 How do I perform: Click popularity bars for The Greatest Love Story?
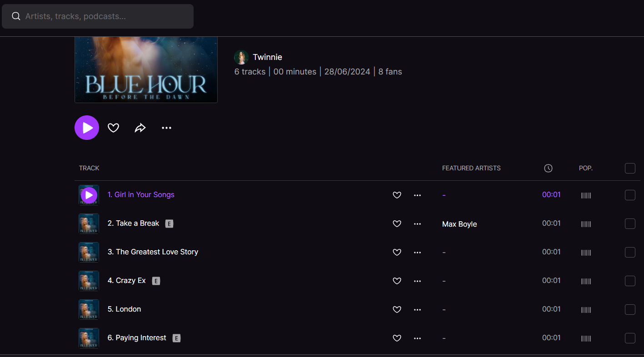click(x=586, y=253)
